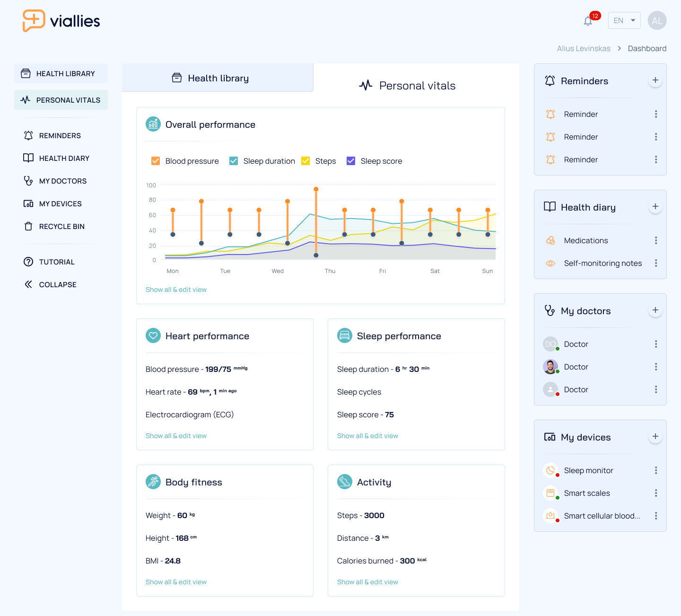Click the Recycle Bin trash icon
Image resolution: width=681 pixels, height=616 pixels.
click(28, 226)
